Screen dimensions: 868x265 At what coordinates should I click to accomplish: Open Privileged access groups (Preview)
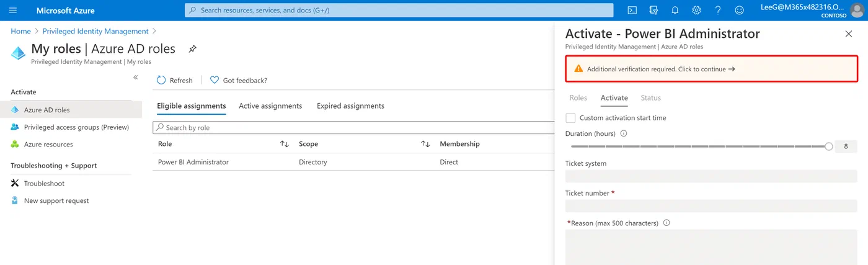click(x=71, y=127)
